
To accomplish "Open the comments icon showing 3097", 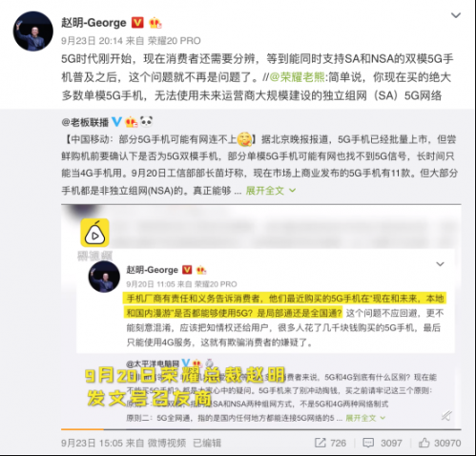I will 383,443.
